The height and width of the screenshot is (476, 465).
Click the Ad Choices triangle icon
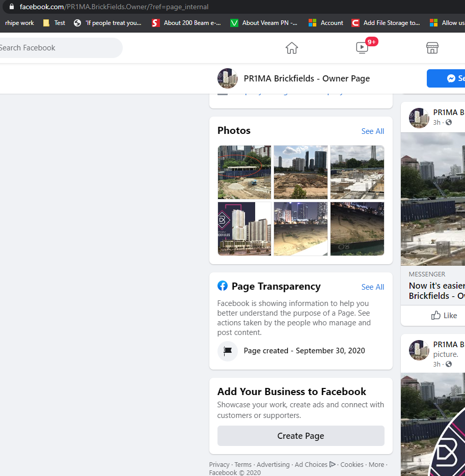tap(332, 464)
